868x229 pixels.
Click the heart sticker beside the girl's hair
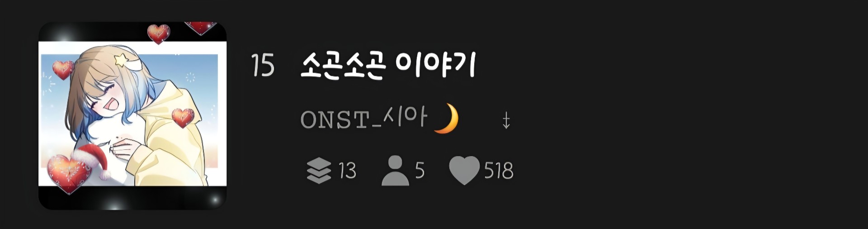click(63, 70)
